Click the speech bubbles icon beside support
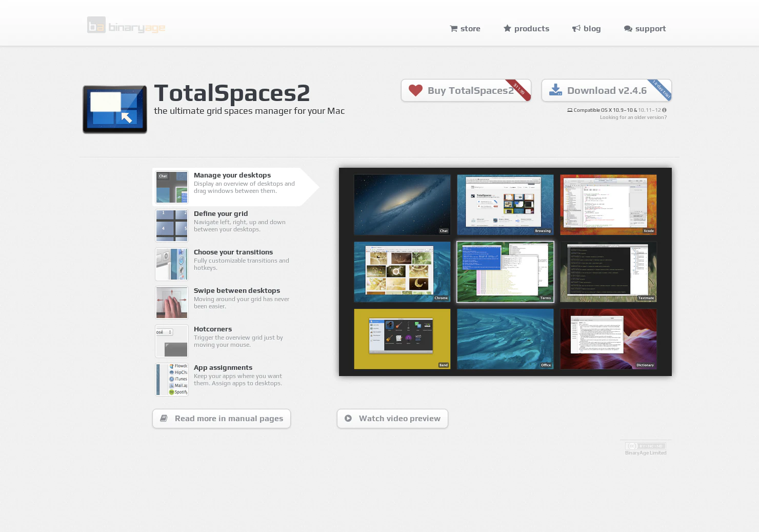759x532 pixels. [628, 29]
